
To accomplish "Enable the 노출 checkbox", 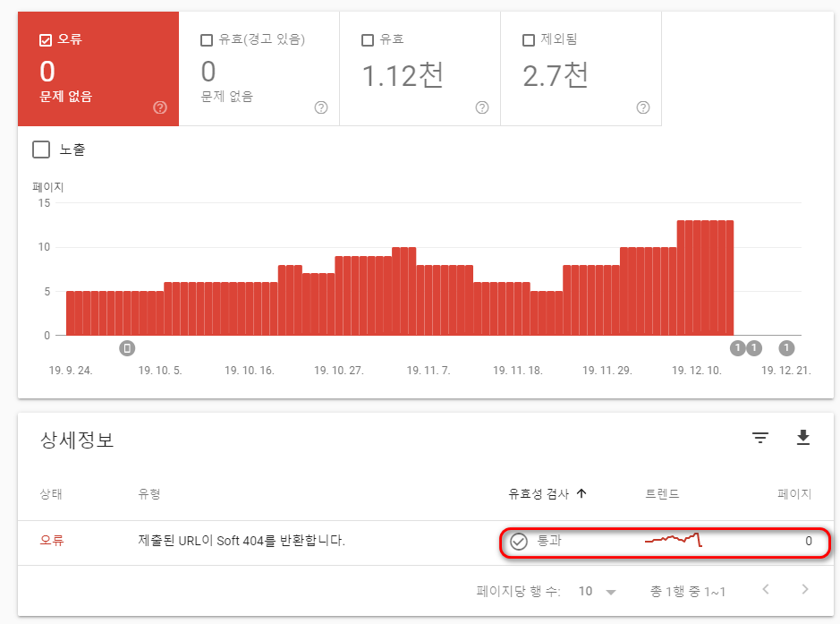I will click(41, 150).
